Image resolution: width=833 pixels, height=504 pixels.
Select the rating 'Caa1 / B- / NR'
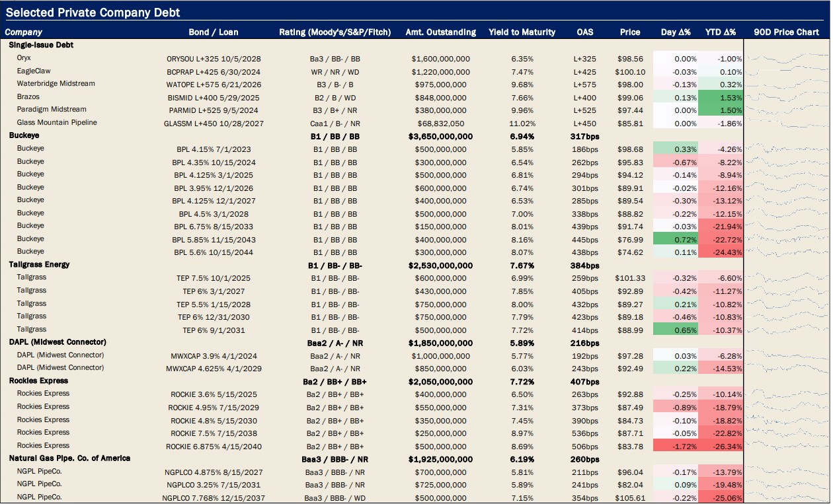pos(335,124)
